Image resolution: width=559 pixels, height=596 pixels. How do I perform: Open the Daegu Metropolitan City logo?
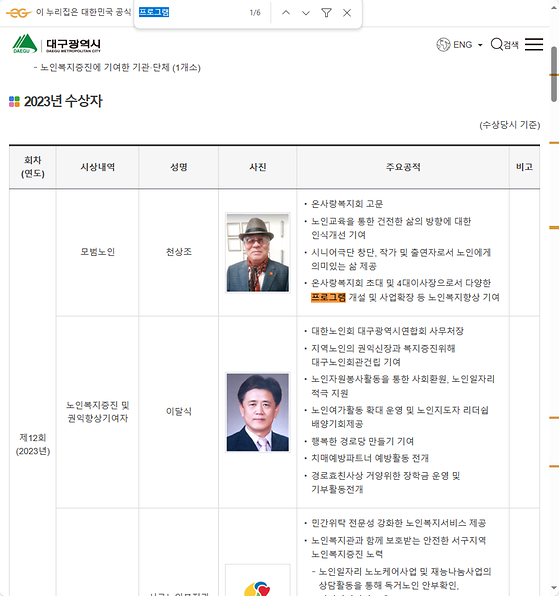tap(57, 44)
